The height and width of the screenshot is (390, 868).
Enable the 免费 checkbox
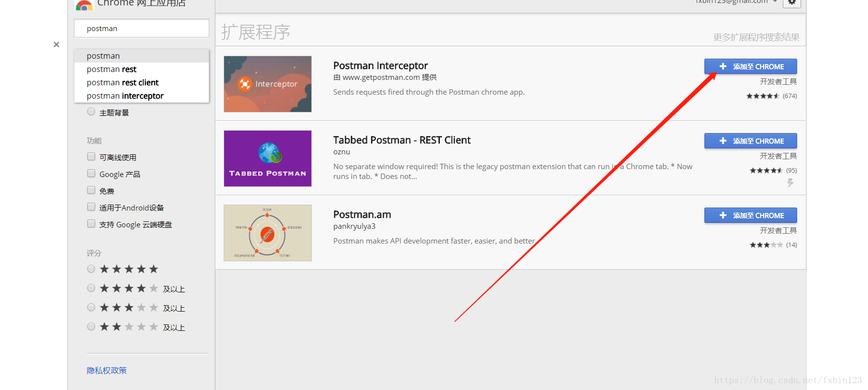point(91,190)
